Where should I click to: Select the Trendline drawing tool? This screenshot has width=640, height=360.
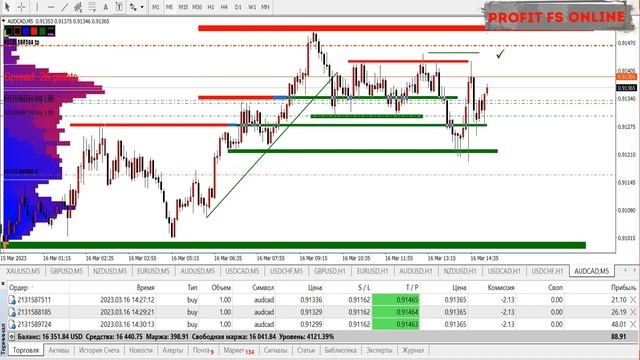[65, 7]
